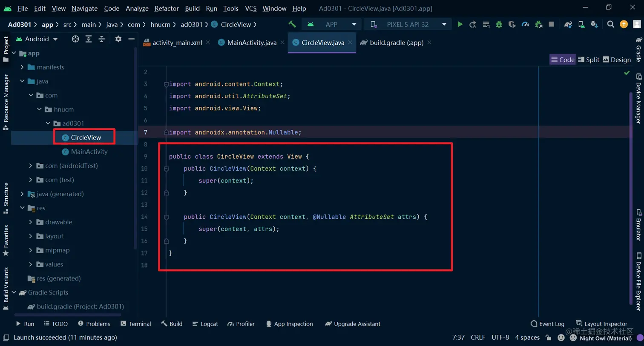
Task: Open the Upgrade Assistant
Action: [353, 324]
